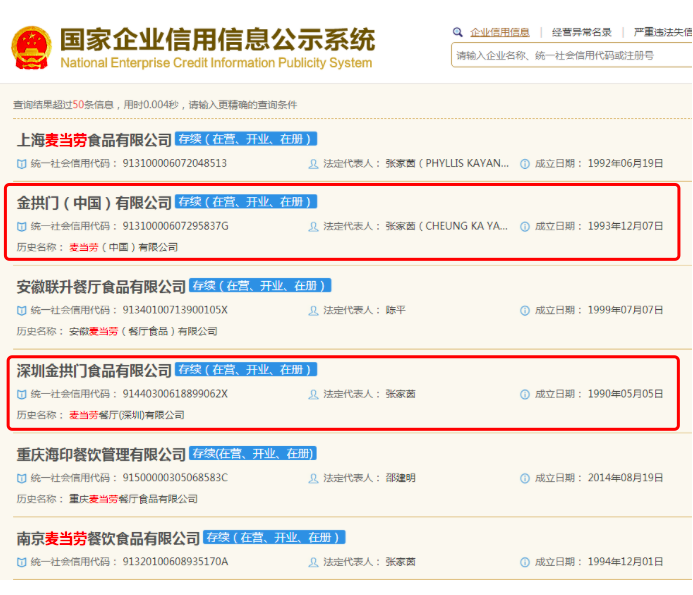Click the query result count message
The image size is (693, 595).
pos(155,105)
